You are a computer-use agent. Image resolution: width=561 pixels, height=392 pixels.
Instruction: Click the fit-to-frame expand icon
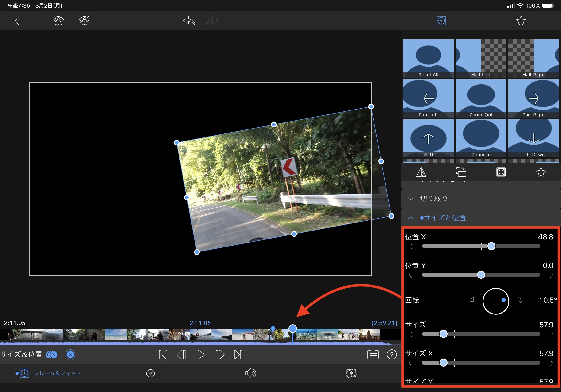(501, 172)
